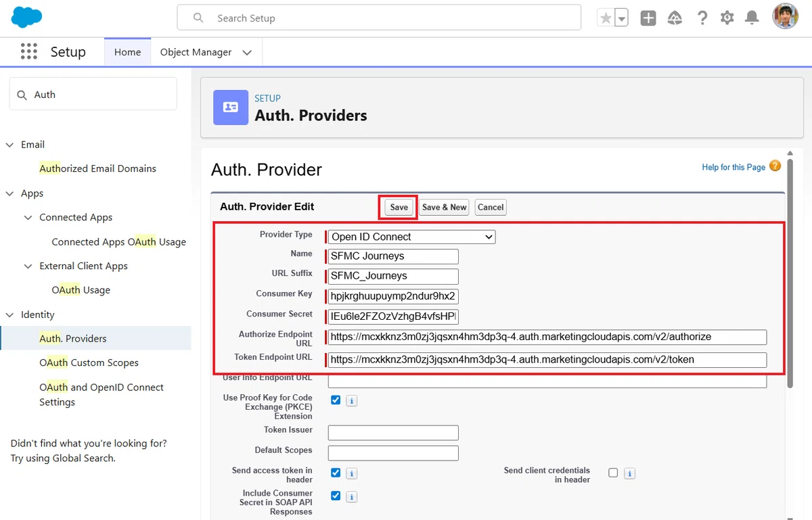Image resolution: width=812 pixels, height=520 pixels.
Task: Uncheck Include Consumer Secret in SOAP API Responses
Action: (336, 496)
